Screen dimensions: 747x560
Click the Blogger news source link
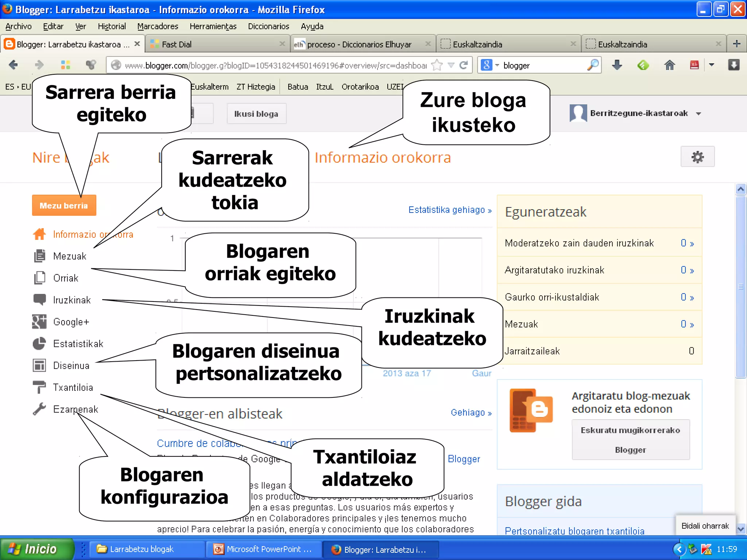[x=464, y=459]
